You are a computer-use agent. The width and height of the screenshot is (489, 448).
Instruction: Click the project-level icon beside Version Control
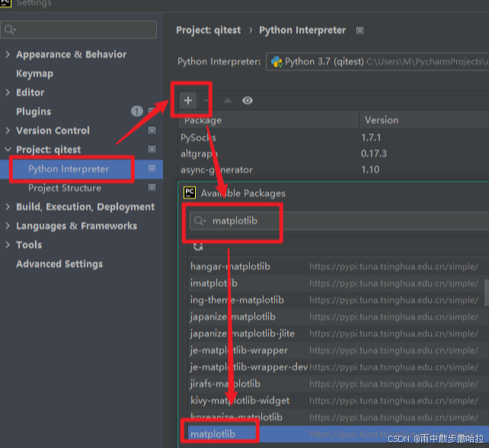pyautogui.click(x=152, y=130)
